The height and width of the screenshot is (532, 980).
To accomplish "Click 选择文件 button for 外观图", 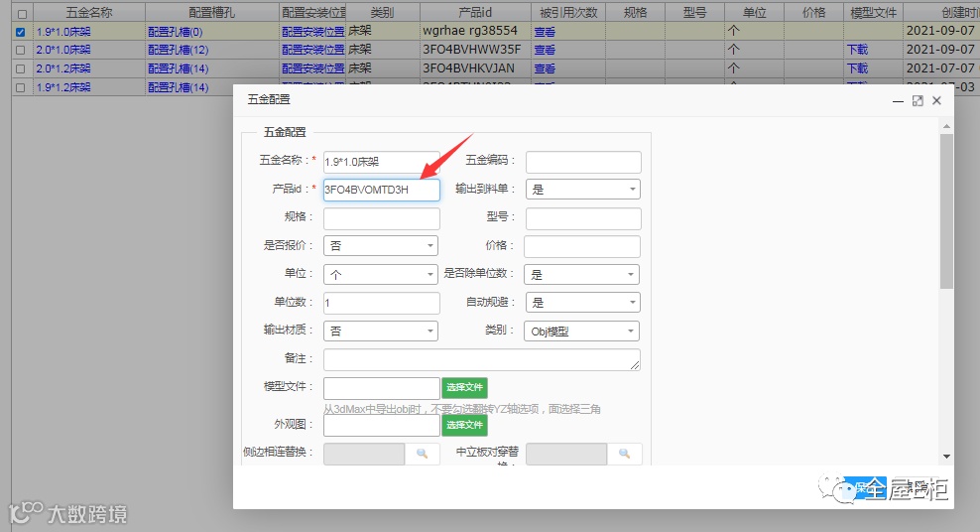I will (x=464, y=425).
